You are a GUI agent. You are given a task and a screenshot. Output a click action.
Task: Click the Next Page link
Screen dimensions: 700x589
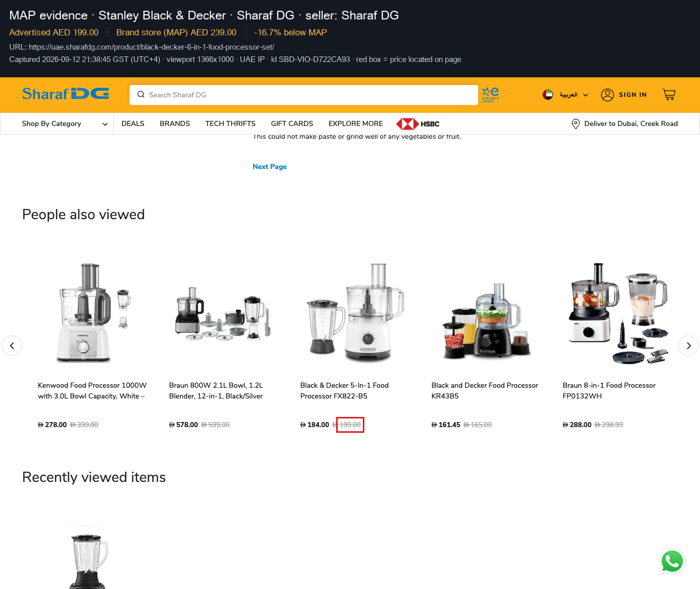(x=270, y=166)
